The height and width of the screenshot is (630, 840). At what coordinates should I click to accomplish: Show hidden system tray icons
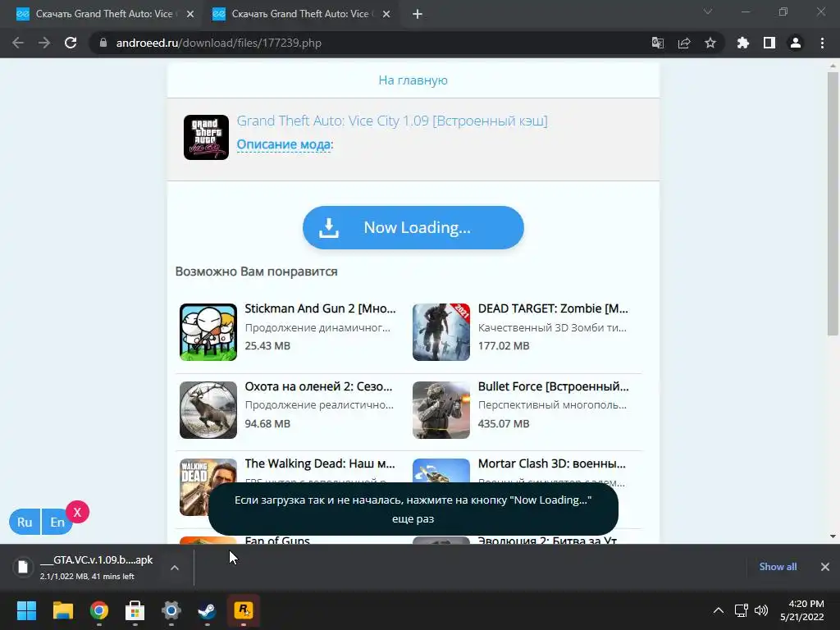(x=719, y=610)
